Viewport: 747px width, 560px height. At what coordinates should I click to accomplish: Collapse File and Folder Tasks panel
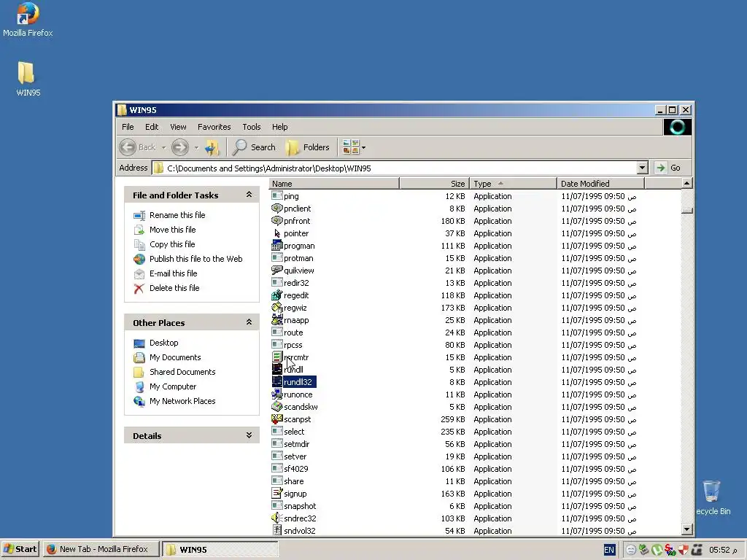point(249,195)
